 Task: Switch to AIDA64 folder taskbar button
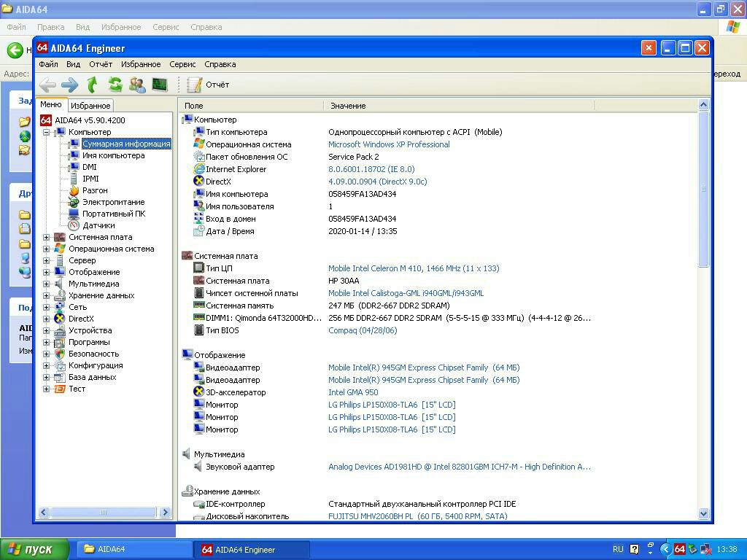133,550
